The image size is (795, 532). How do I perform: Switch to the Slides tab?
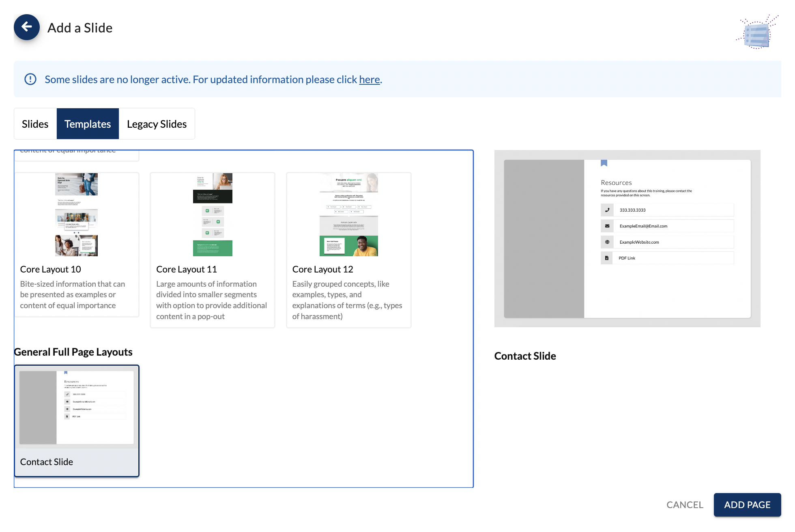(x=35, y=124)
